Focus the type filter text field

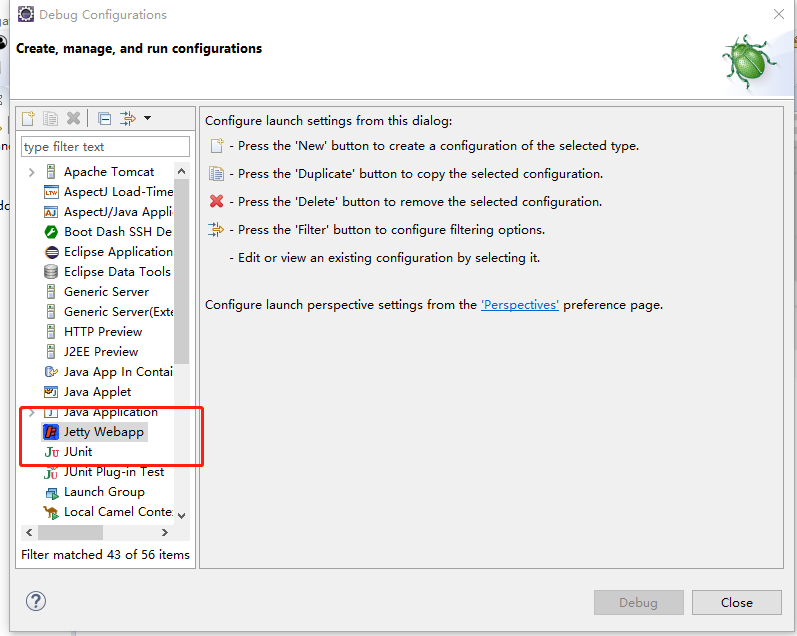click(x=105, y=146)
